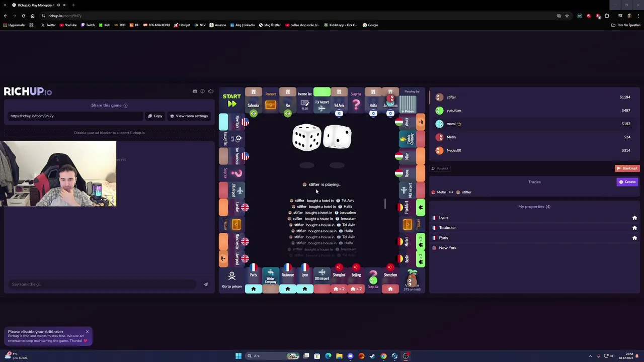
Task: Open the Amazon bookmark
Action: click(218, 25)
